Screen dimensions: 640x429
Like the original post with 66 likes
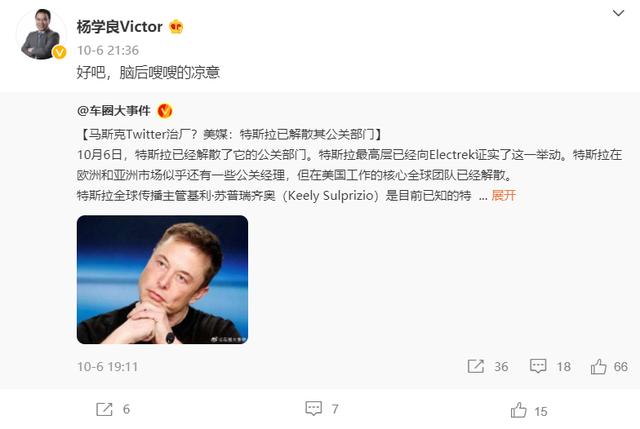[x=609, y=367]
